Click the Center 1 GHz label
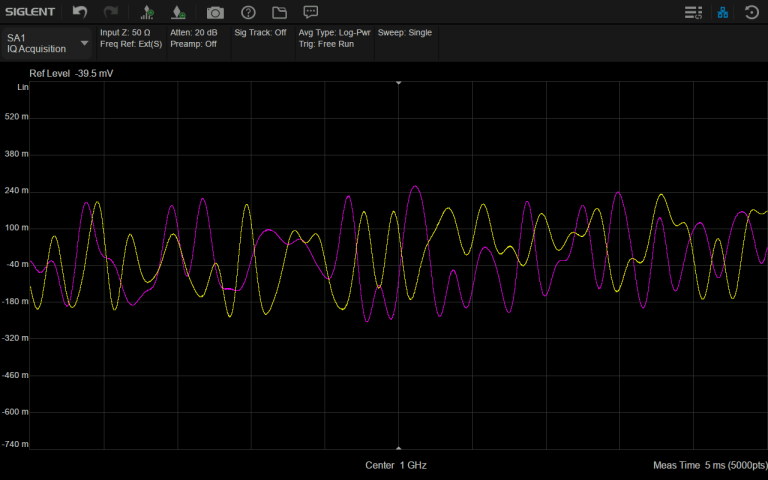The height and width of the screenshot is (480, 768). coord(396,466)
